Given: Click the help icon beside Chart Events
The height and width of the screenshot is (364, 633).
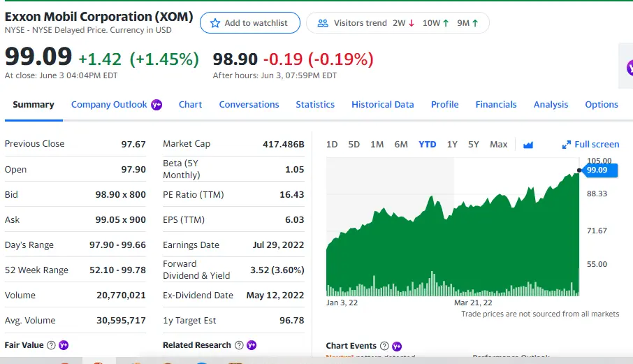Looking at the screenshot, I should (384, 346).
